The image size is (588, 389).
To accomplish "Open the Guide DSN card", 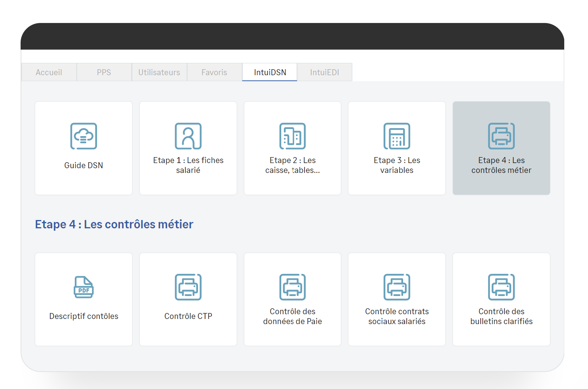I will [x=84, y=148].
